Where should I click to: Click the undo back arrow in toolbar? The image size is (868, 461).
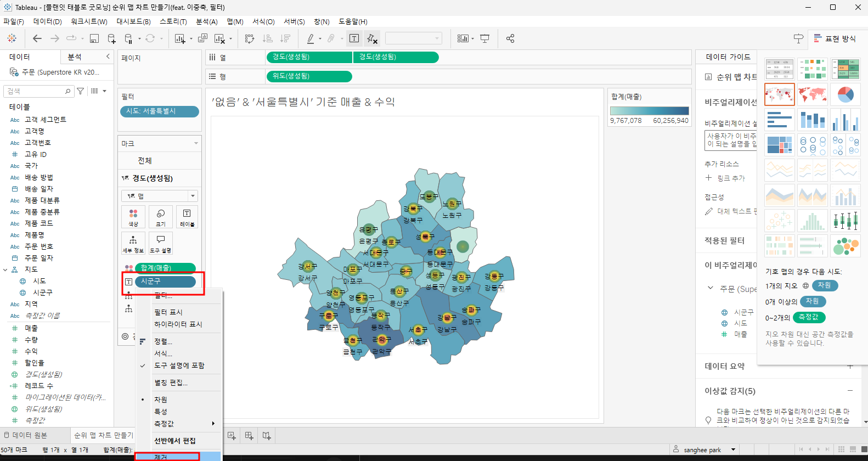coord(37,38)
